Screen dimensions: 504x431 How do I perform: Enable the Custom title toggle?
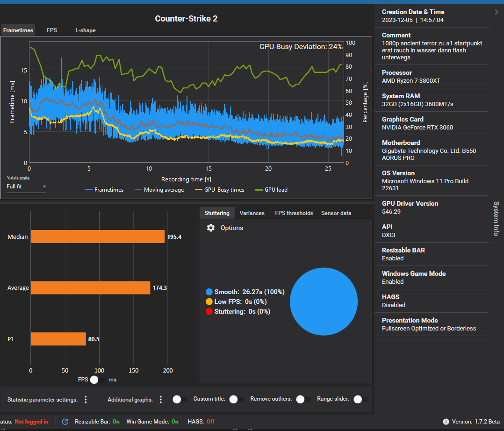[x=236, y=400]
